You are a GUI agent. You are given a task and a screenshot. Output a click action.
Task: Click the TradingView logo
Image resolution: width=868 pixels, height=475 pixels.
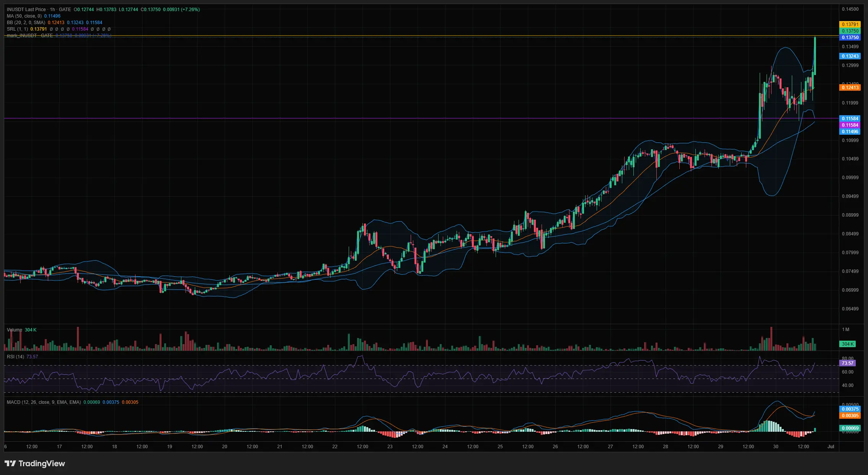35,464
